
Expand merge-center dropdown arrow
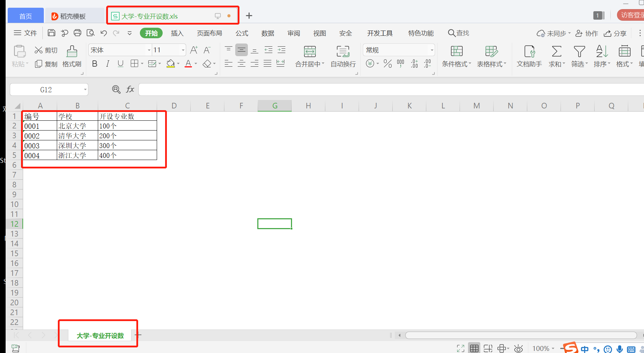(x=323, y=64)
